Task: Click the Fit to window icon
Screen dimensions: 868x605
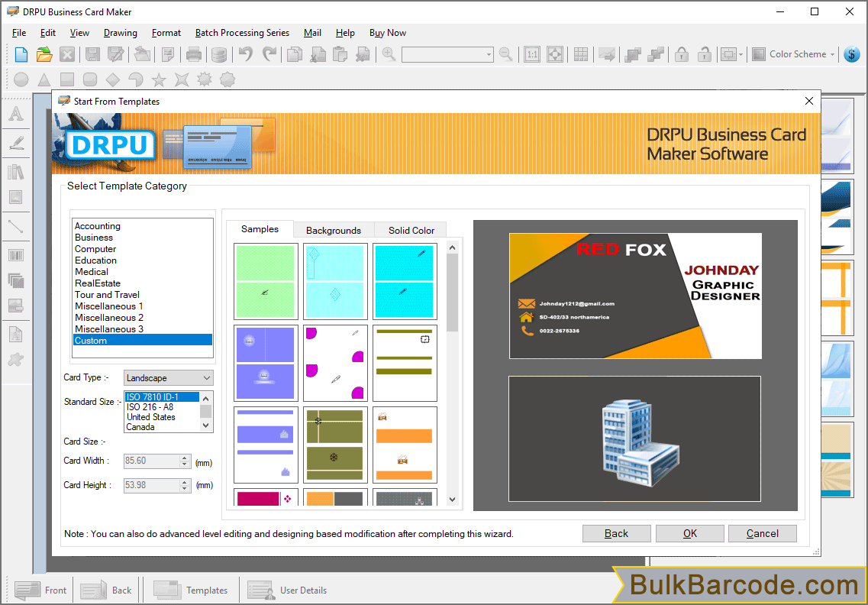Action: [x=555, y=54]
